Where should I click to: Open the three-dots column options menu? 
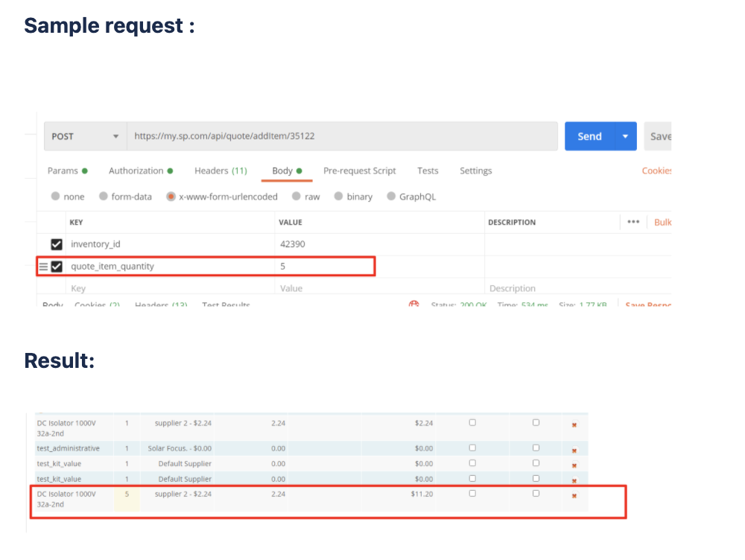pyautogui.click(x=633, y=222)
